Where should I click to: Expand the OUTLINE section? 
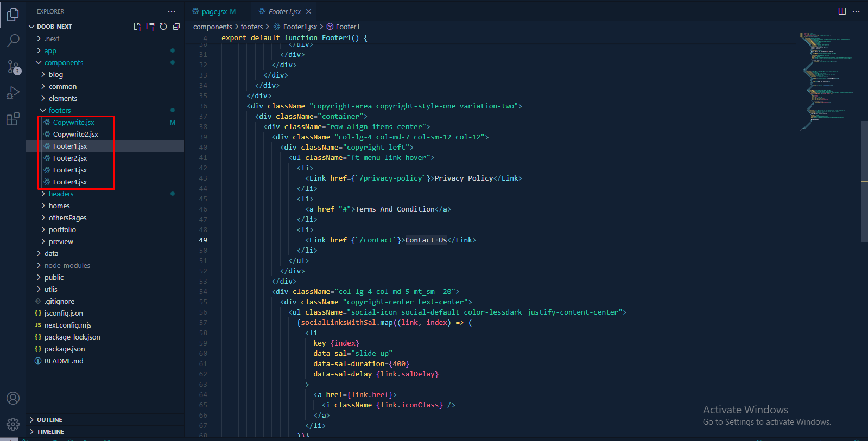click(x=105, y=420)
